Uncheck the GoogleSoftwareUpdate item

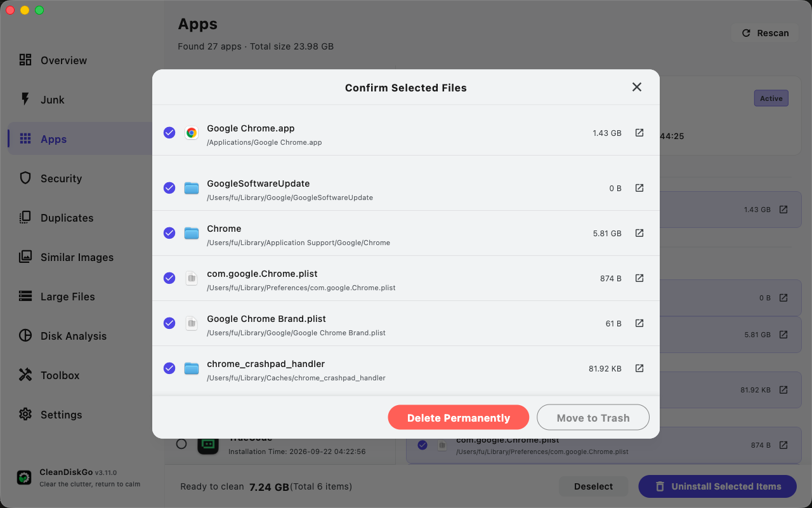point(169,188)
